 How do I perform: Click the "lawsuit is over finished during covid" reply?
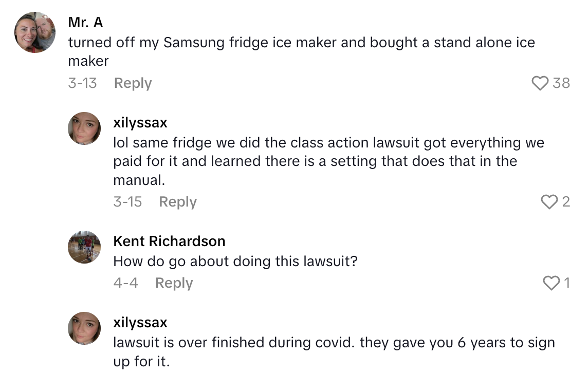[334, 343]
